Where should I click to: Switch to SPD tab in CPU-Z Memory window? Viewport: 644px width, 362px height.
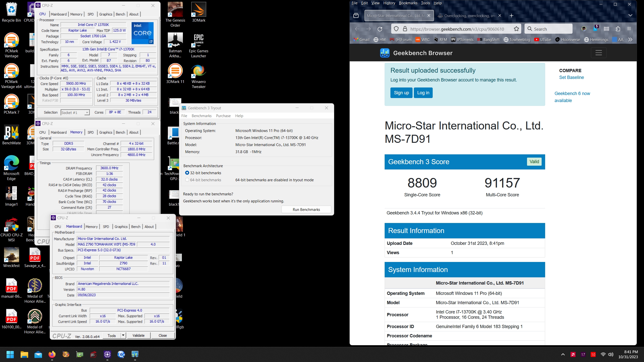pos(91,132)
